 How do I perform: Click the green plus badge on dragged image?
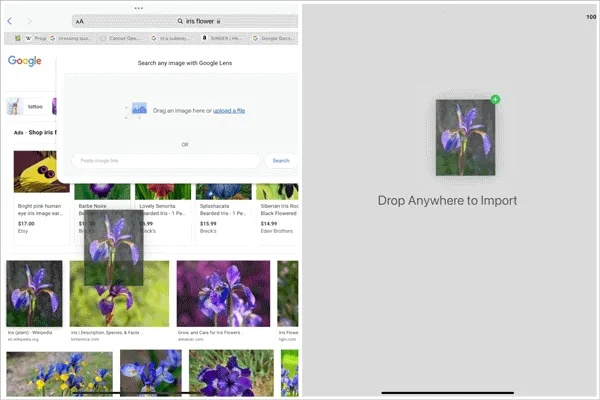(x=495, y=99)
